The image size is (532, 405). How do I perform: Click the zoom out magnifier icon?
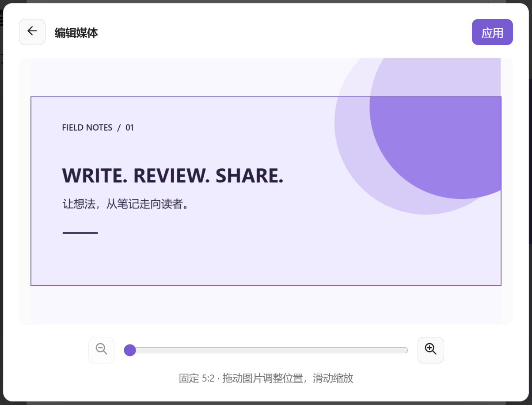[x=102, y=350]
